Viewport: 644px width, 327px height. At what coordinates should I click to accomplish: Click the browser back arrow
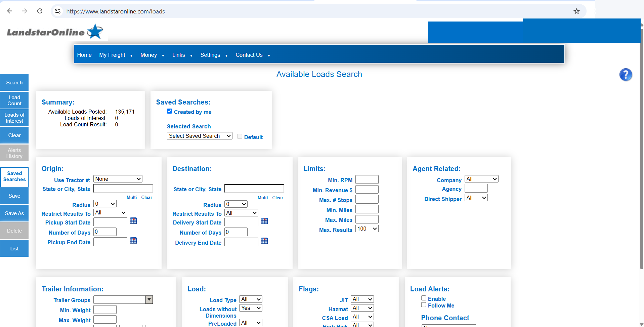click(x=10, y=11)
